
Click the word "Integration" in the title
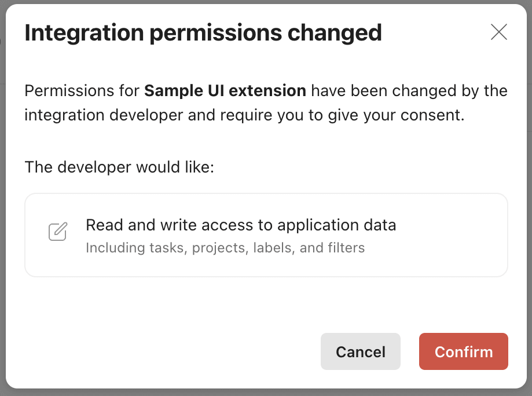(83, 33)
